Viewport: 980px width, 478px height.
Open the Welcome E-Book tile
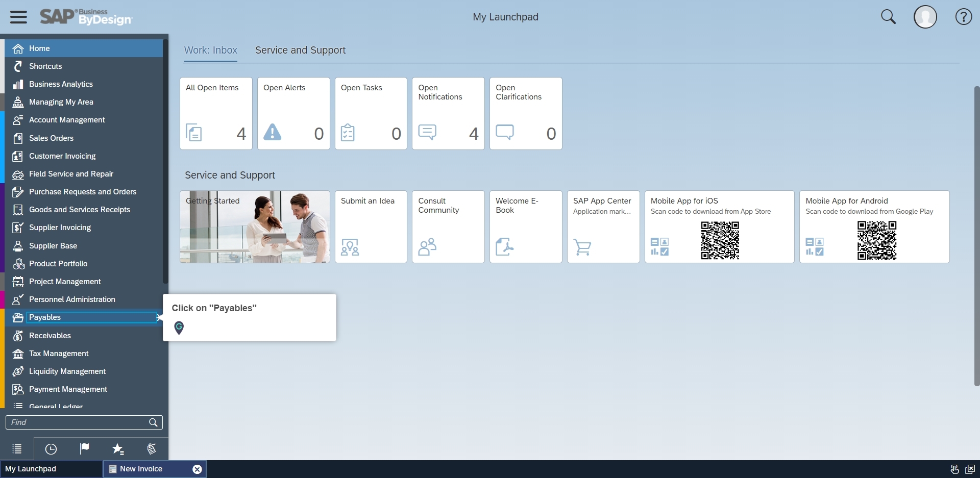[x=526, y=227]
